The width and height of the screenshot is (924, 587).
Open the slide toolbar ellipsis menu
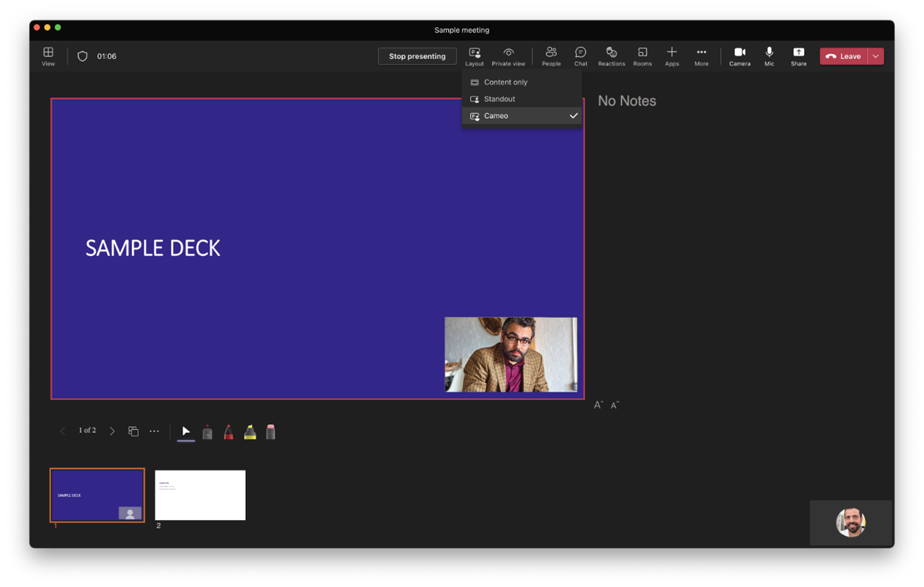tap(154, 430)
